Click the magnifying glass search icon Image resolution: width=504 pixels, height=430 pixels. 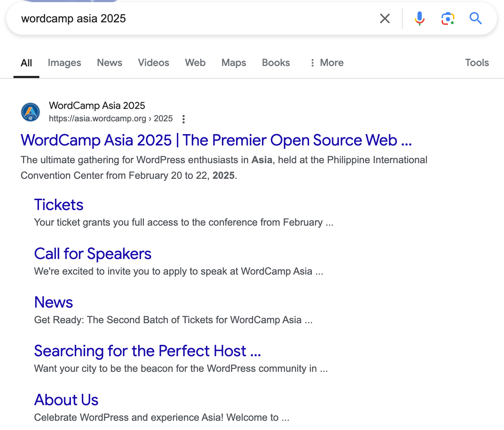(476, 18)
